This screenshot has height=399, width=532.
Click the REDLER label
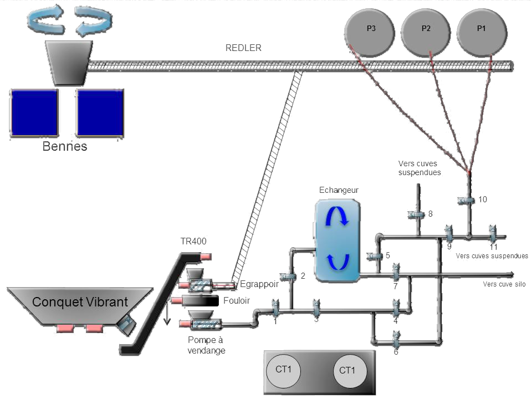(243, 48)
